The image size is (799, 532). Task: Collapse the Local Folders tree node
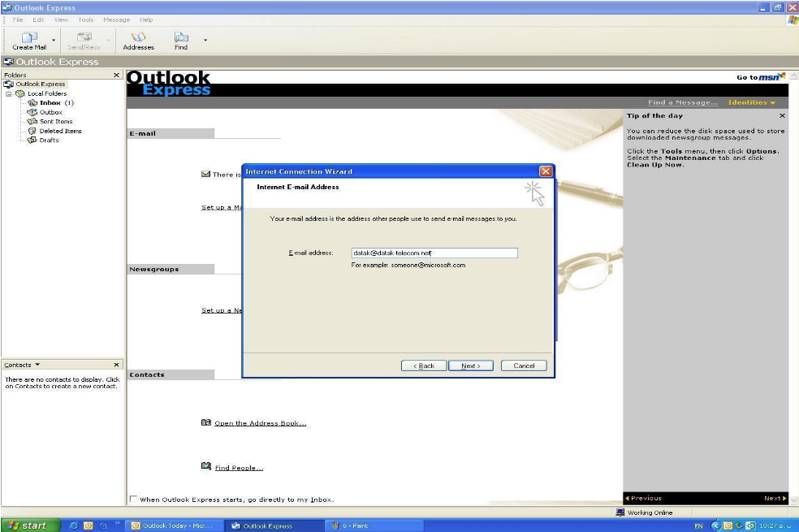point(9,93)
